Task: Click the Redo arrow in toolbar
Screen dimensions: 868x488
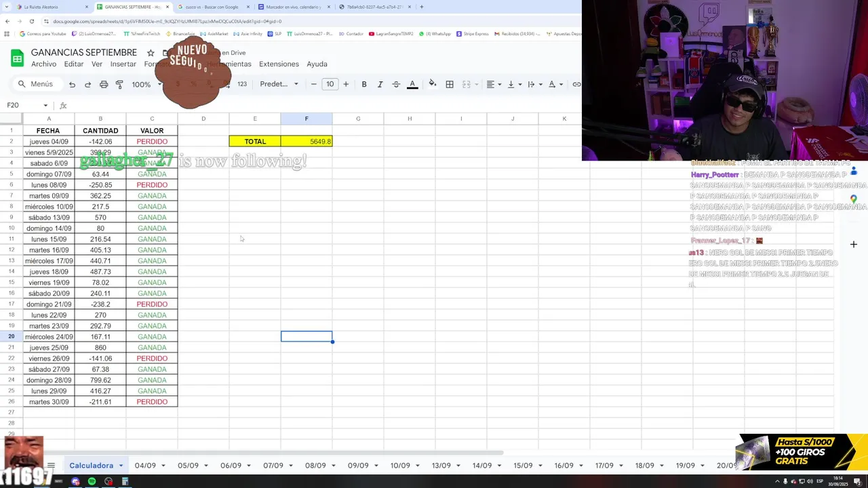Action: tap(87, 84)
